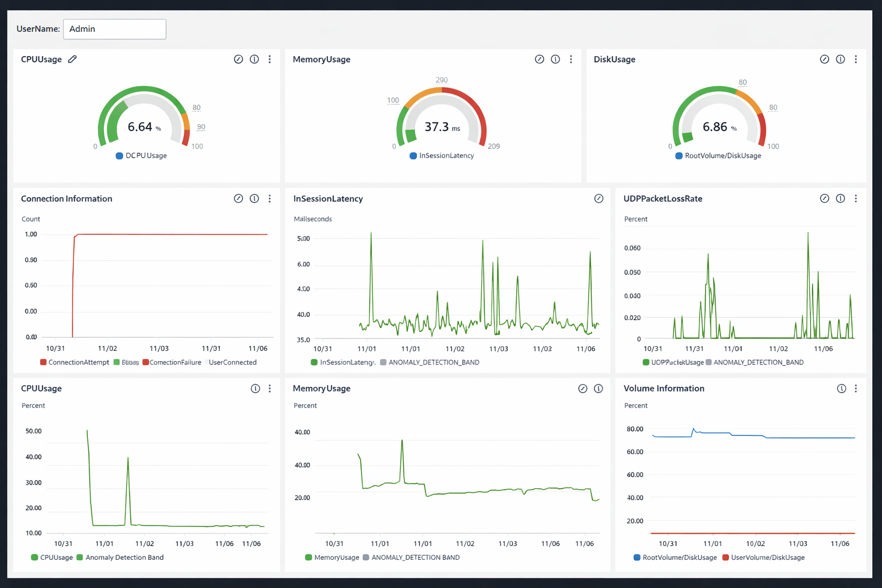This screenshot has width=882, height=588.
Task: Click green swatch beside CPUUsage chart legend
Action: coord(34,558)
